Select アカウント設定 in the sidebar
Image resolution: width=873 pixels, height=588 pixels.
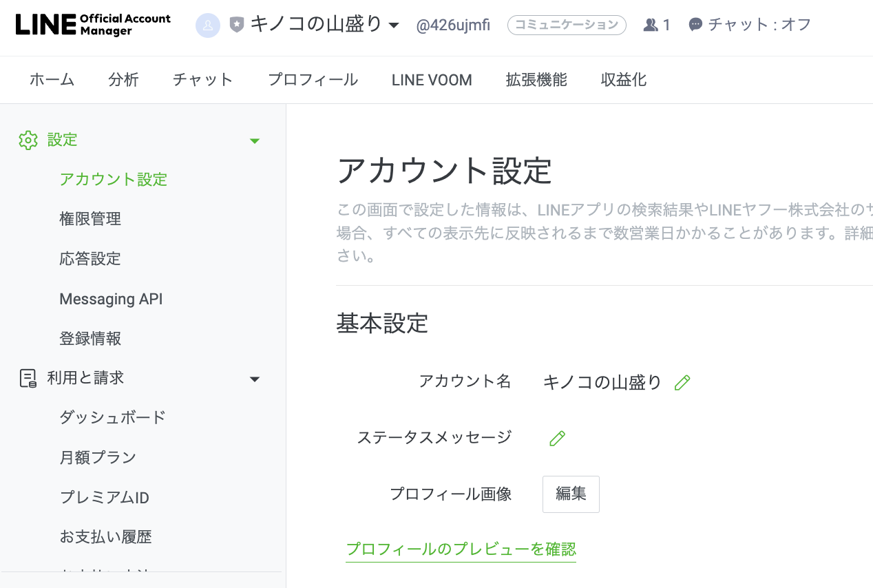(x=114, y=180)
